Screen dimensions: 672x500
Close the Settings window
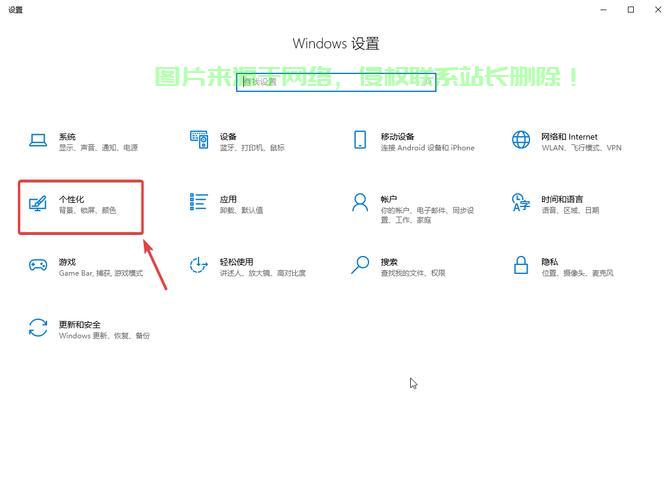point(658,9)
